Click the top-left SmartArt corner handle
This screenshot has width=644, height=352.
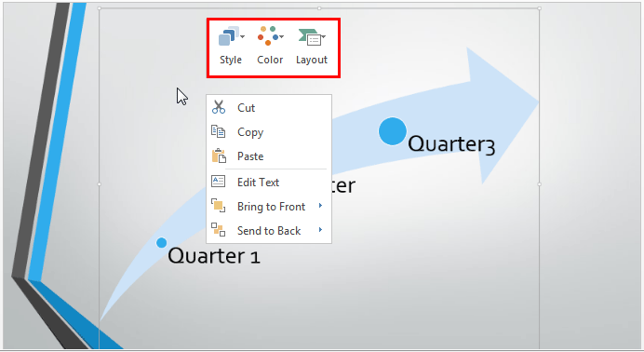[99, 8]
